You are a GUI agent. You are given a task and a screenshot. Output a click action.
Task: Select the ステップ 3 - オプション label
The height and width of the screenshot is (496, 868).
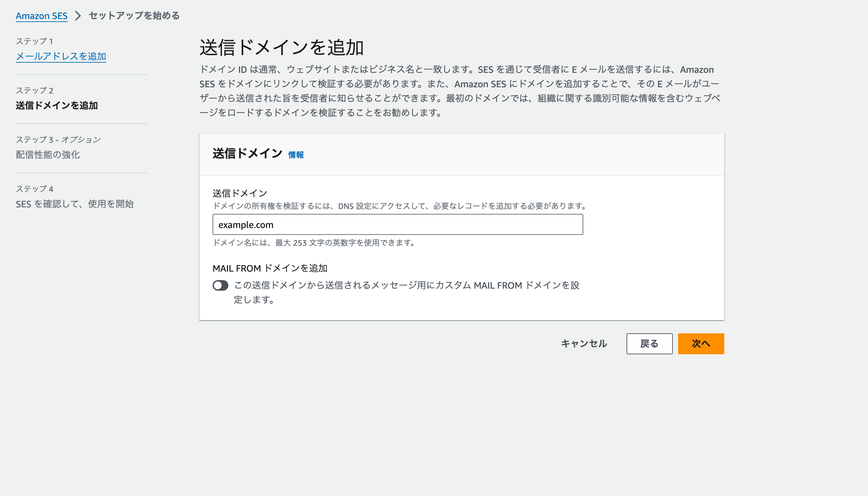click(58, 139)
